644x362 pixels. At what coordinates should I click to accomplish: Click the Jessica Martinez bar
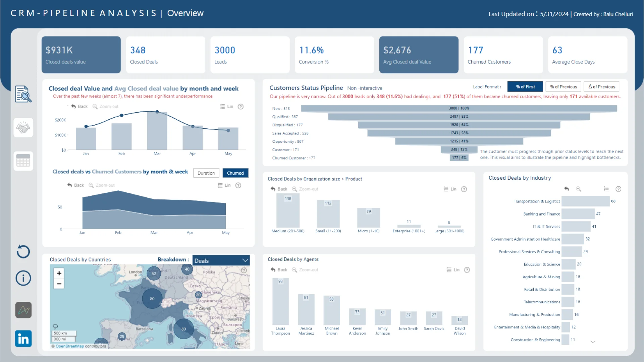tap(306, 310)
